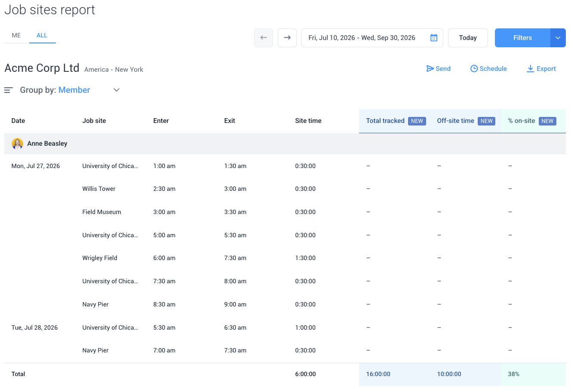Click the Export link
This screenshot has height=392, width=571.
point(541,69)
